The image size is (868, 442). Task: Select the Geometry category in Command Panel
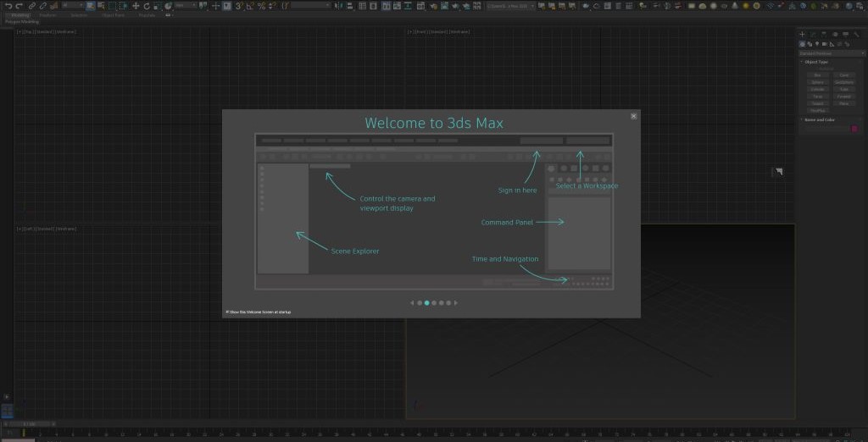point(802,44)
